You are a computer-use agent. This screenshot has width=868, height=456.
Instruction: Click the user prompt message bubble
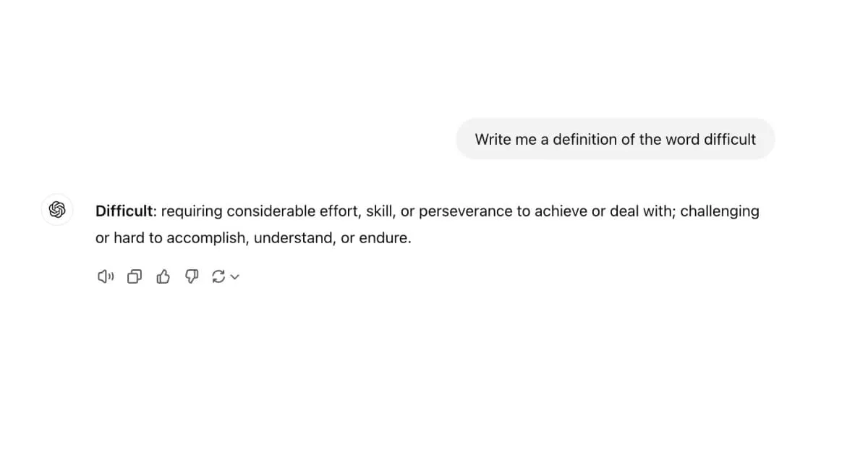point(615,139)
